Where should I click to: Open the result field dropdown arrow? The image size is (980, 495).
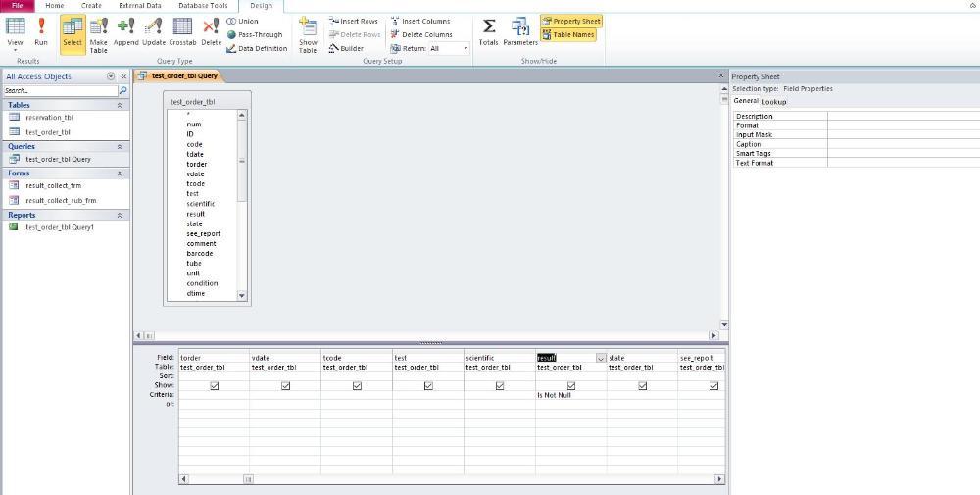tap(601, 358)
